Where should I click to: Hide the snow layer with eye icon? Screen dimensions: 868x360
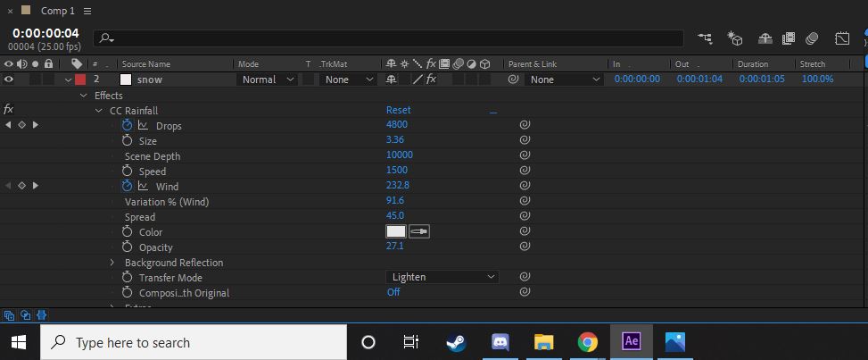tap(9, 80)
